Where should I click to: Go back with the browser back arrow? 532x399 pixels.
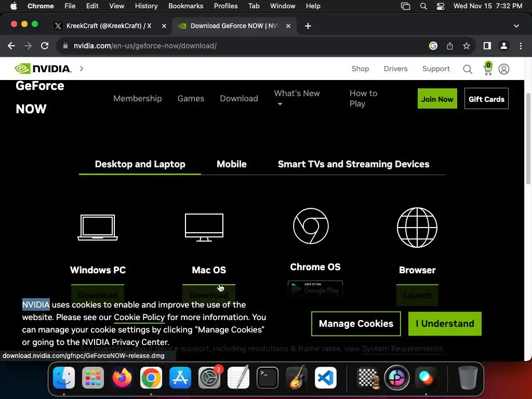click(11, 46)
